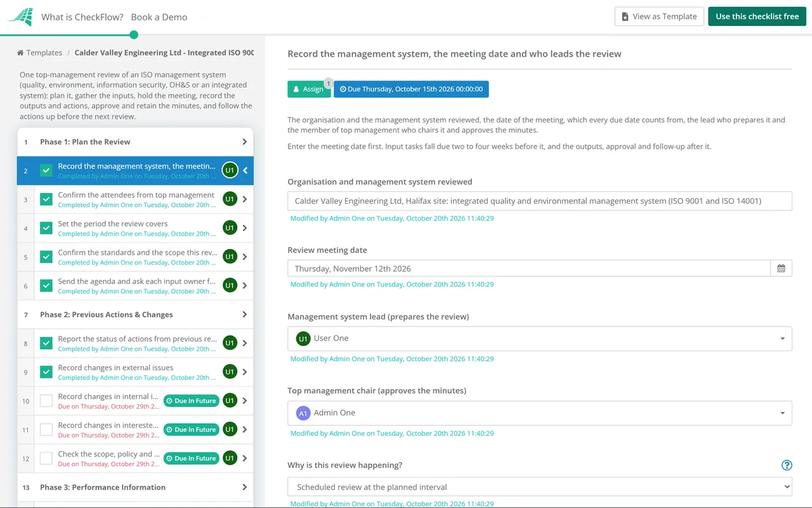Open Management system lead dropdown
812x508 pixels.
pyautogui.click(x=540, y=338)
